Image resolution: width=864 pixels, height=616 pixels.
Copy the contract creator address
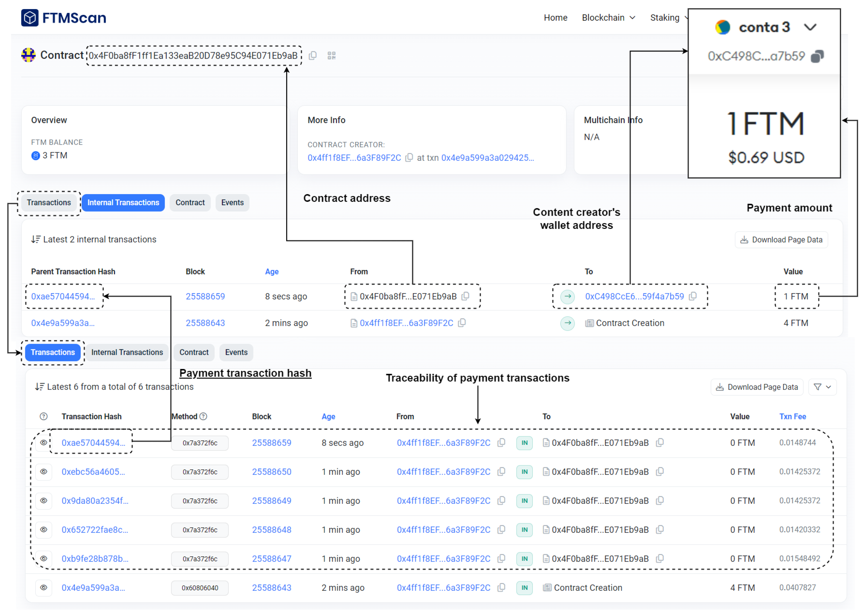click(x=409, y=158)
